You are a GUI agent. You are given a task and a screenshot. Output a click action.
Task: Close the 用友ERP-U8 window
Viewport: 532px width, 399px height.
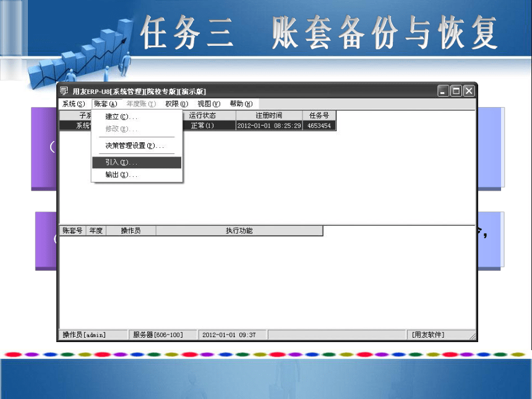point(469,91)
